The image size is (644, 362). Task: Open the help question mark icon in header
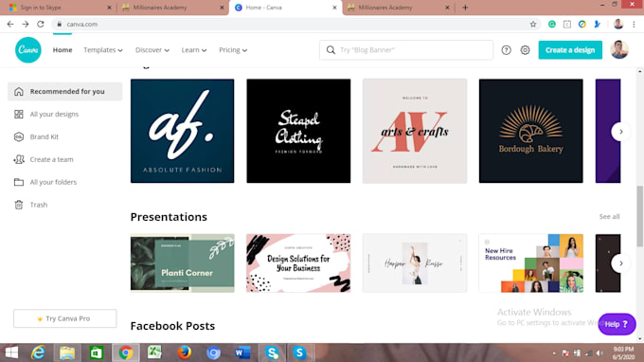pyautogui.click(x=506, y=50)
